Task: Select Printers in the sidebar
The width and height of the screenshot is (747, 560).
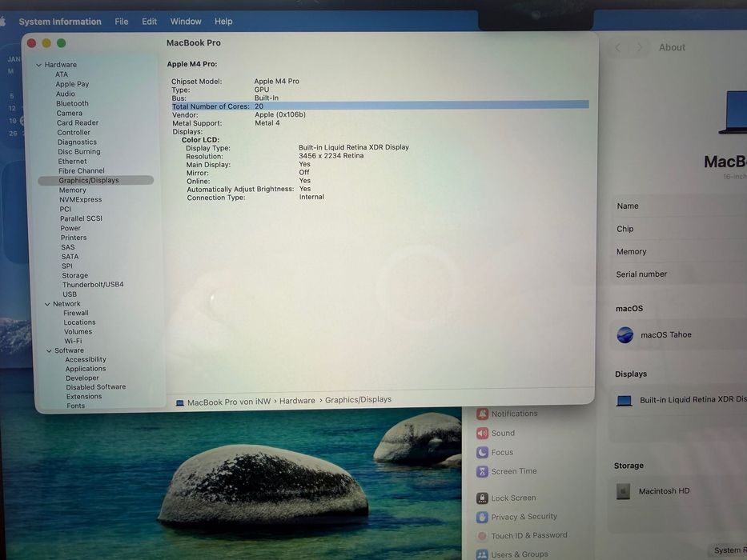Action: pos(74,238)
